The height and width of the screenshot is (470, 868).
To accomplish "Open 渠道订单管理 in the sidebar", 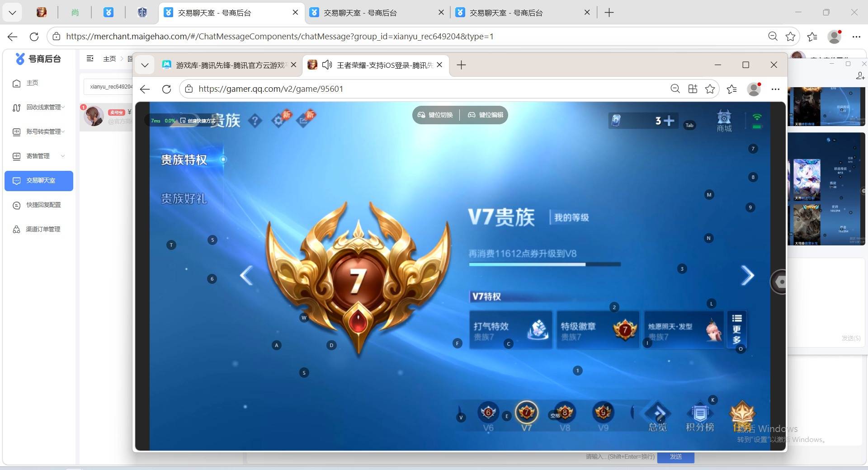I will (x=39, y=229).
